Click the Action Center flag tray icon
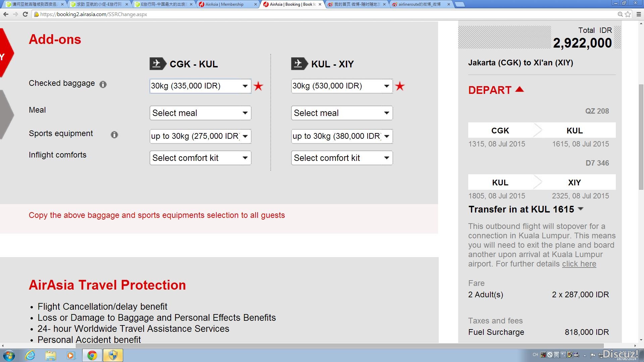The image size is (644, 362). 593,355
